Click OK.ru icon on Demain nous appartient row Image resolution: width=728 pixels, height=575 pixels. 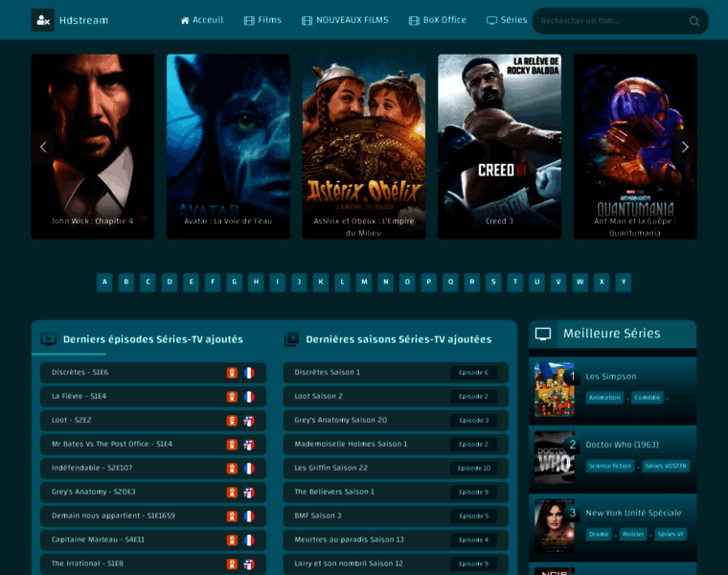click(x=232, y=516)
